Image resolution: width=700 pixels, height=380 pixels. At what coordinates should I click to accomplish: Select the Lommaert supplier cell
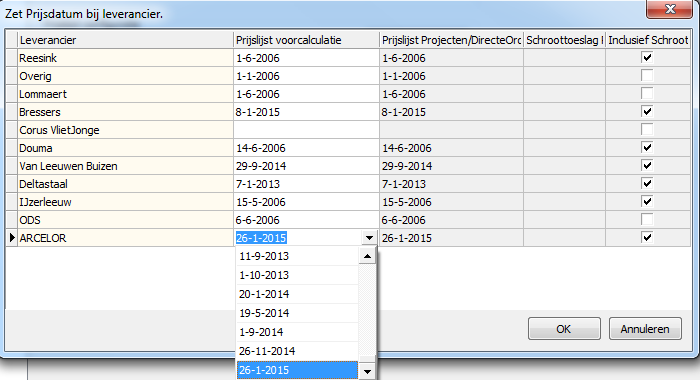pos(125,94)
